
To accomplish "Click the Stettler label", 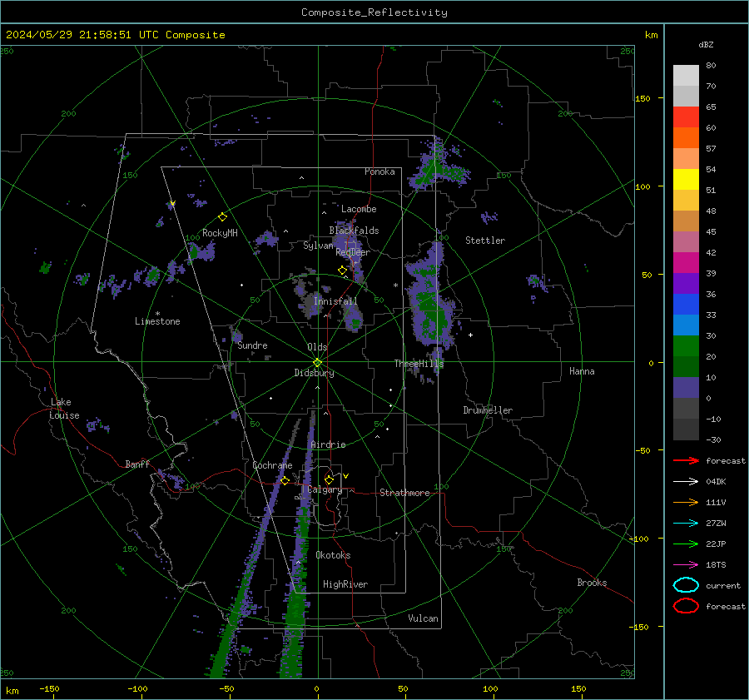I will 485,241.
